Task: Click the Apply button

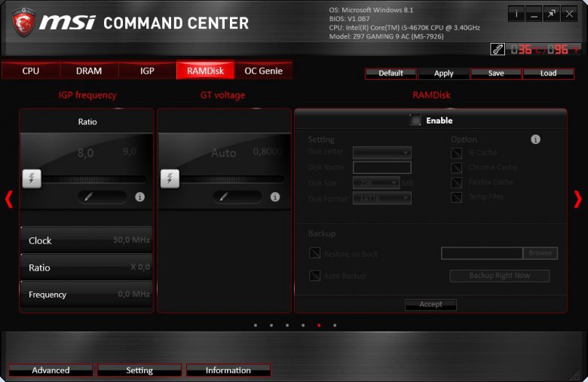Action: (443, 74)
